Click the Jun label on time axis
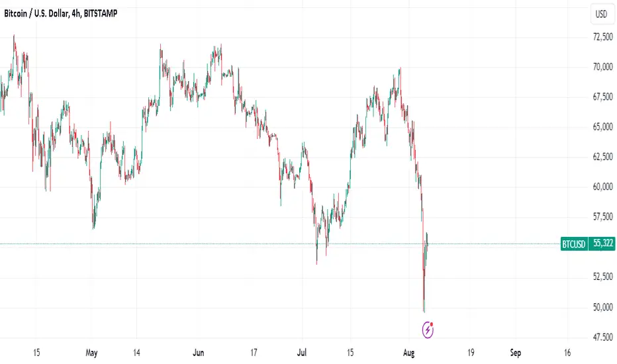617x364 pixels. tap(199, 353)
